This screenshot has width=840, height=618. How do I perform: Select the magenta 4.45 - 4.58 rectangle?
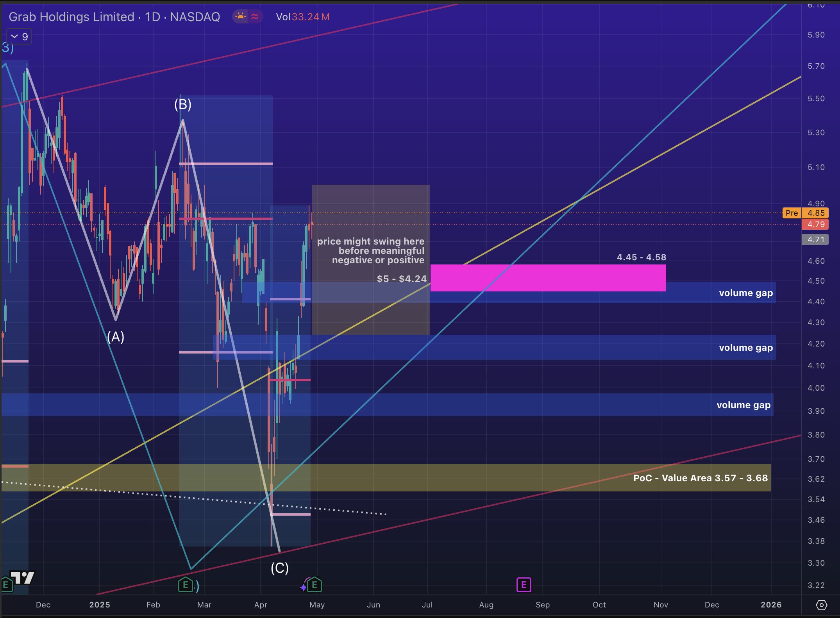[x=548, y=278]
